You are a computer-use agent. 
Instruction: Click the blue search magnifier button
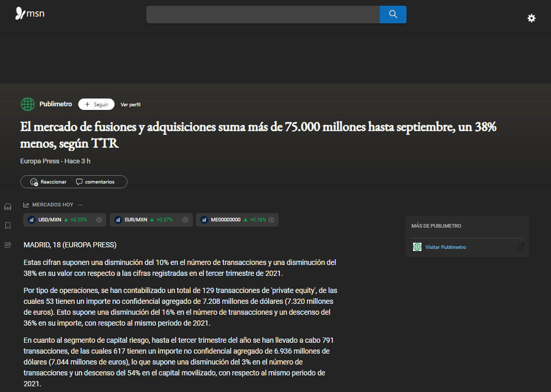[393, 15]
